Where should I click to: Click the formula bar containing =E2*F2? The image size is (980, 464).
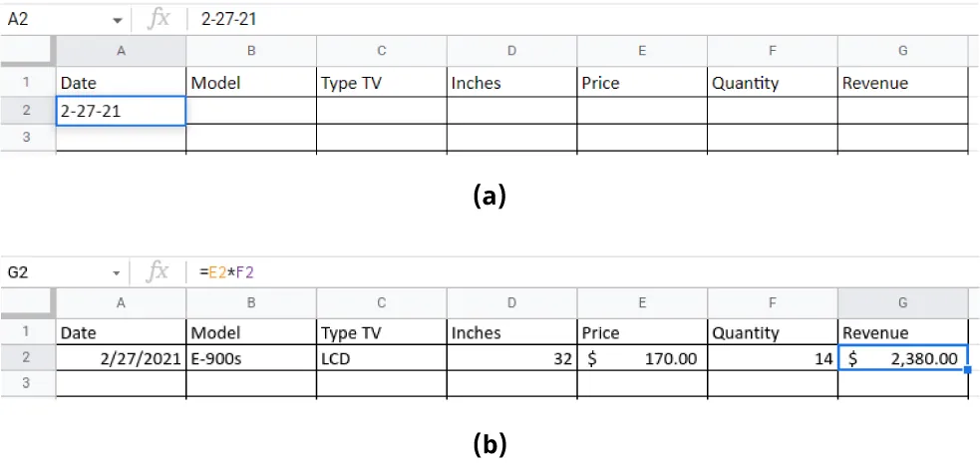(x=578, y=271)
